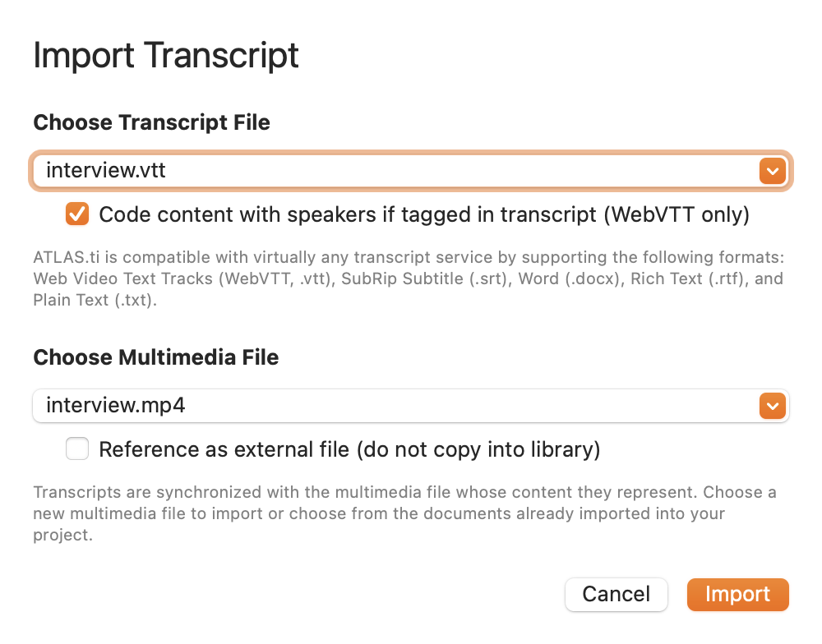Uncheck the Code content with speakers checkbox
The height and width of the screenshot is (644, 822).
coord(77,214)
